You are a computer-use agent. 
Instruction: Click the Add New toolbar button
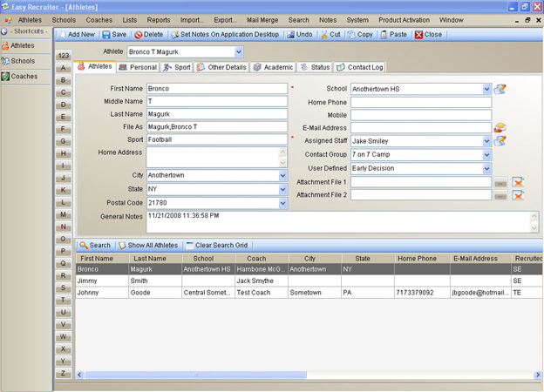[x=78, y=34]
